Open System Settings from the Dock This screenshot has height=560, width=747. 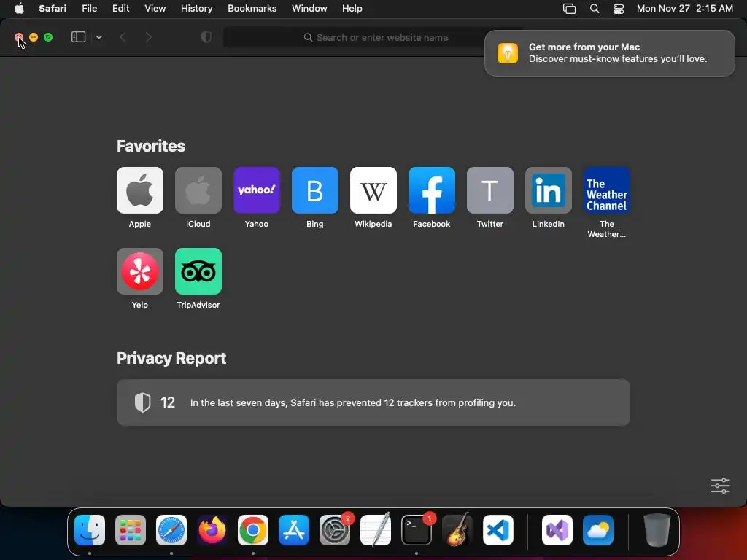point(334,529)
